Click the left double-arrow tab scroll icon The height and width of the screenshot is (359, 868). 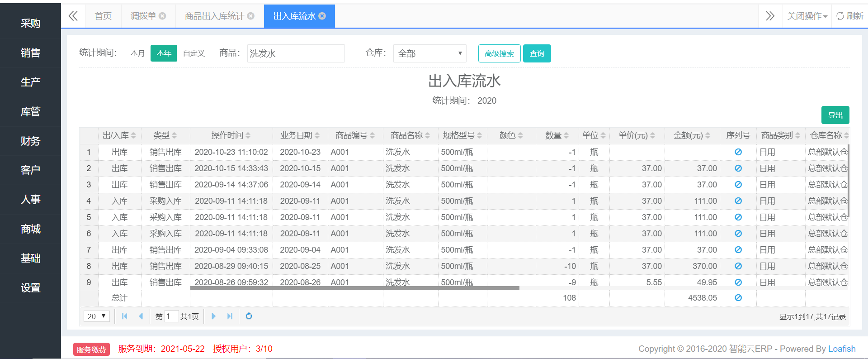click(73, 16)
